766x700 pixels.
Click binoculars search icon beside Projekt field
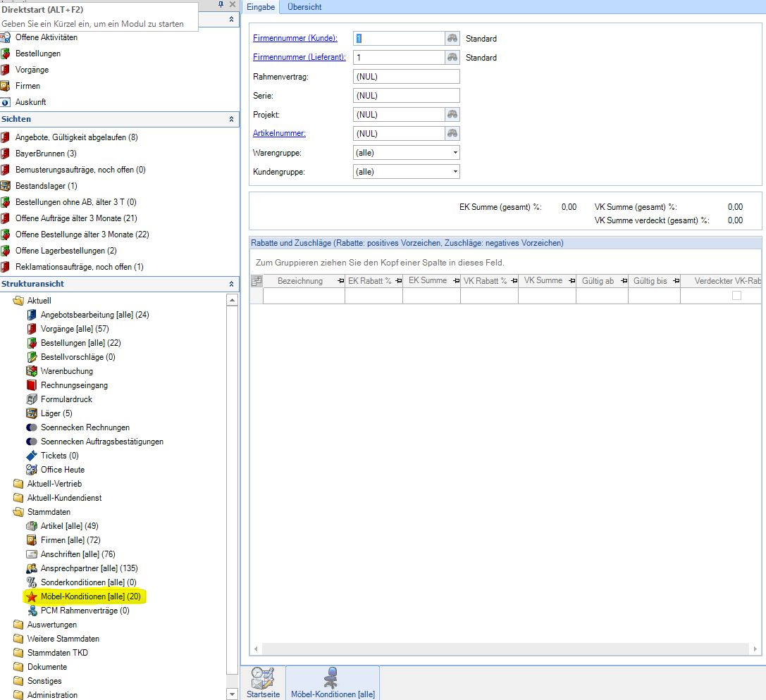pyautogui.click(x=452, y=115)
